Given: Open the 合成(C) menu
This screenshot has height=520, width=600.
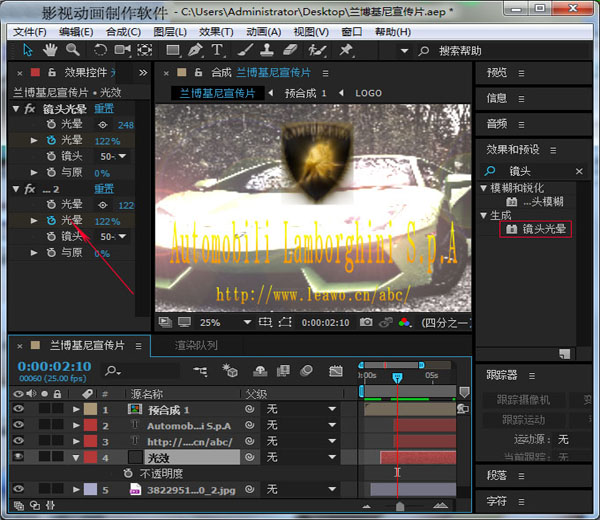Looking at the screenshot, I should coord(123,32).
